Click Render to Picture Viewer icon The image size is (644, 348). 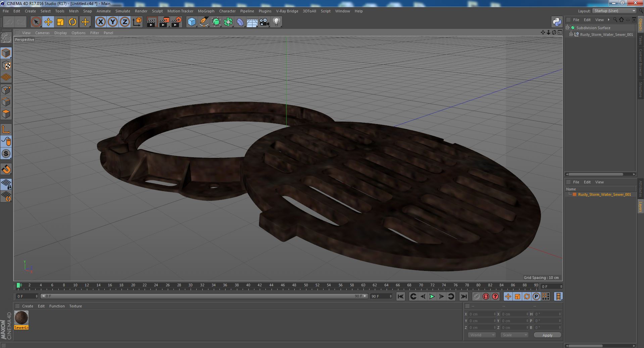(x=164, y=22)
